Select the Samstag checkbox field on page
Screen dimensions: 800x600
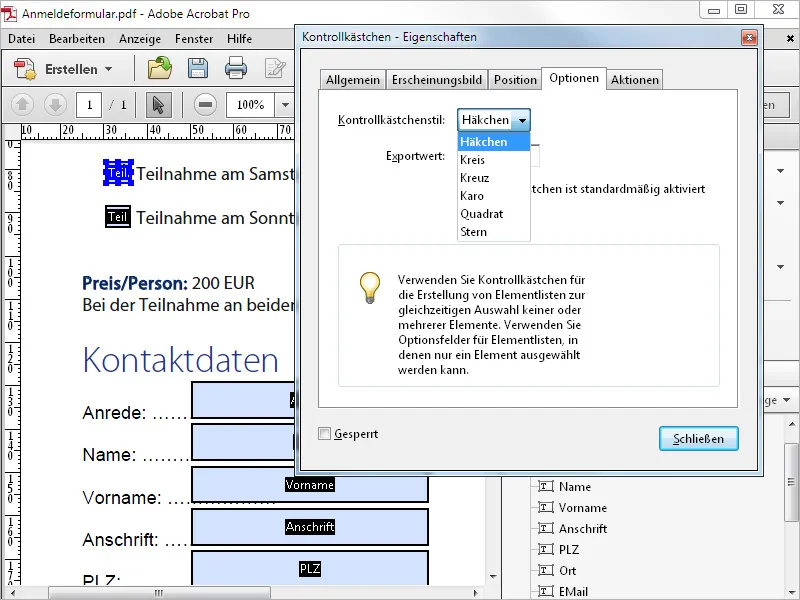pos(118,172)
